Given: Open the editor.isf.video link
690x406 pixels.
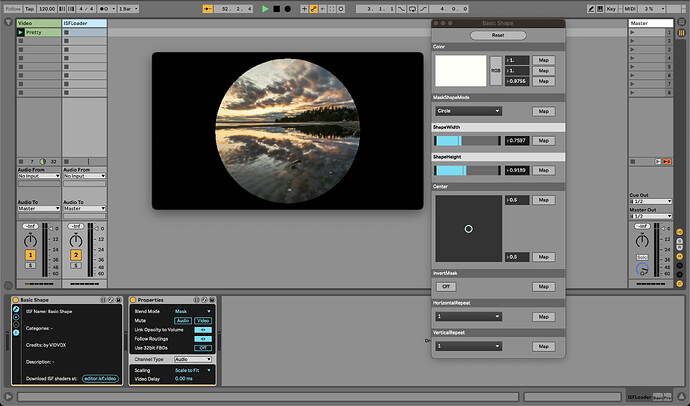Looking at the screenshot, I should [x=98, y=377].
